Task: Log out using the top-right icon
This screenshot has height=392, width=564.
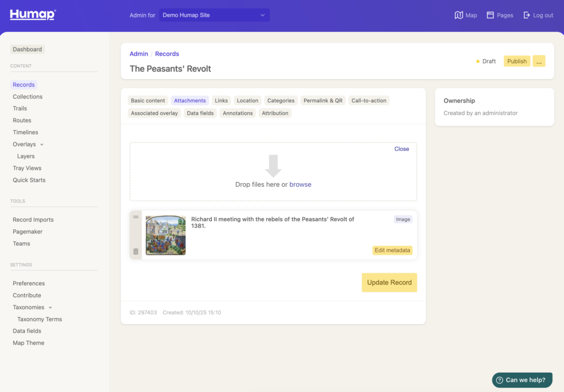Action: pos(538,15)
